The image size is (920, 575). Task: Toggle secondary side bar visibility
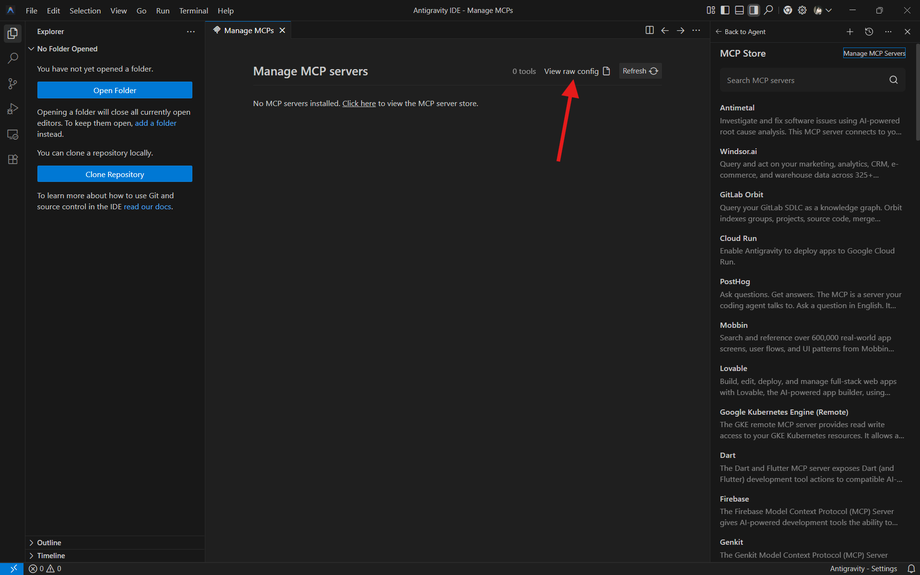754,11
